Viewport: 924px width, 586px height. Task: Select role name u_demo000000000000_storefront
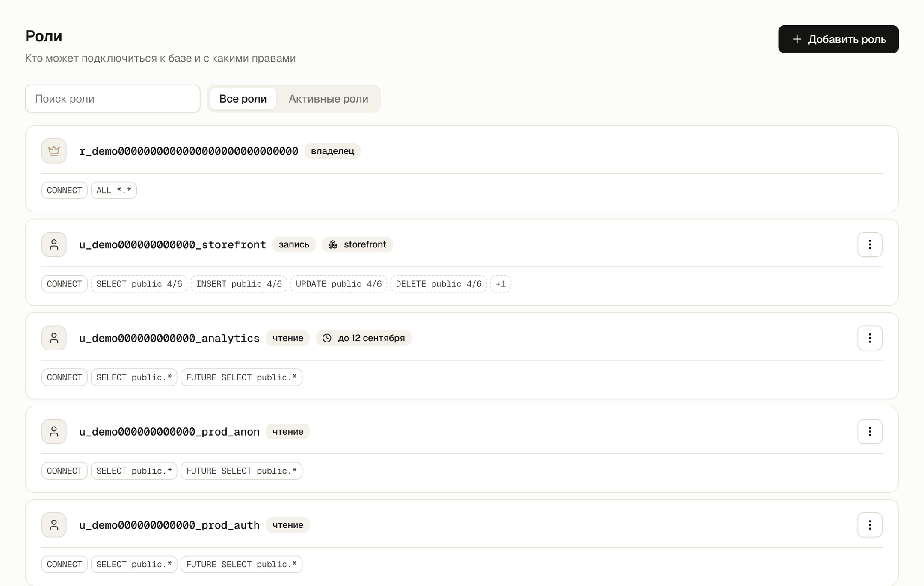coord(172,245)
